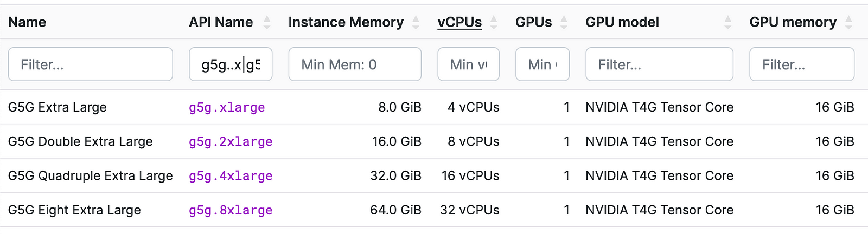
Task: Select the Min Mem filter box
Action: click(355, 64)
